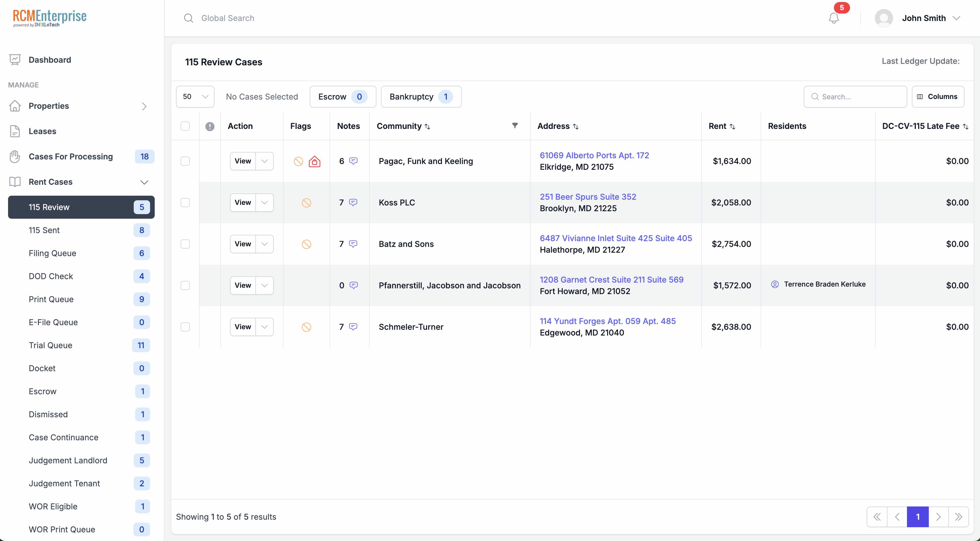Check the select-all checkbox in the table header
Viewport: 980px width, 541px height.
[185, 126]
